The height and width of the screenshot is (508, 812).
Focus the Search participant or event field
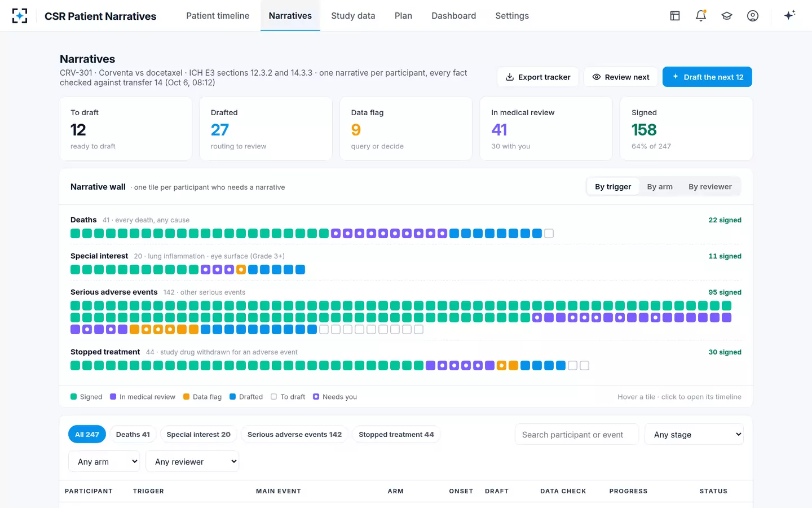[x=577, y=435]
